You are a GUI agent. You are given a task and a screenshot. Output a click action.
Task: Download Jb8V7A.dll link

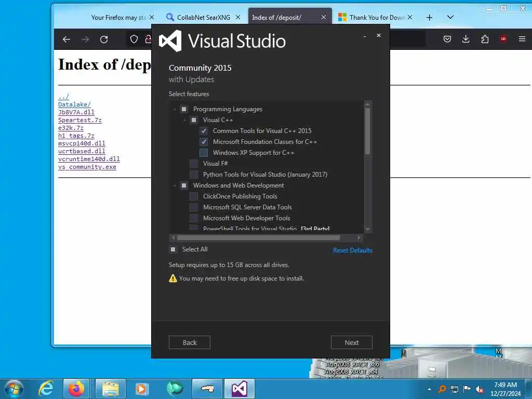click(x=76, y=112)
